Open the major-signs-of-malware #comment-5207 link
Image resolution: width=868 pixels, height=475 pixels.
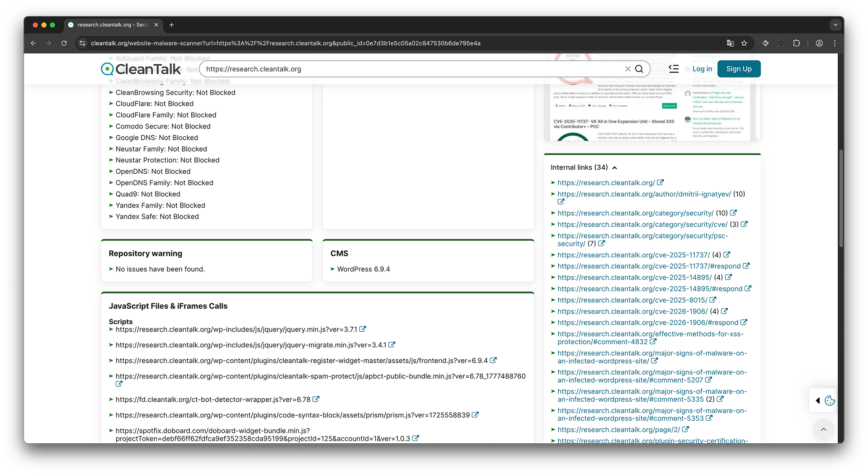pyautogui.click(x=652, y=376)
